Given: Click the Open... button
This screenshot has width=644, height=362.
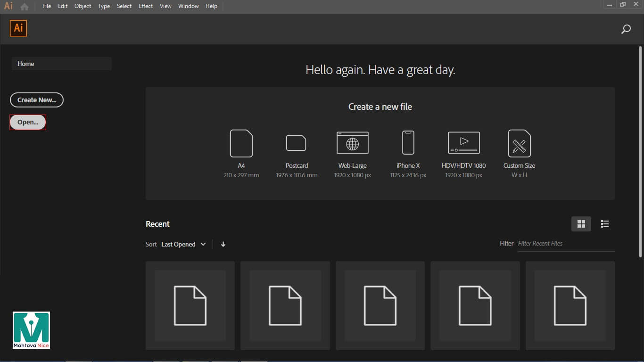Looking at the screenshot, I should (x=28, y=122).
